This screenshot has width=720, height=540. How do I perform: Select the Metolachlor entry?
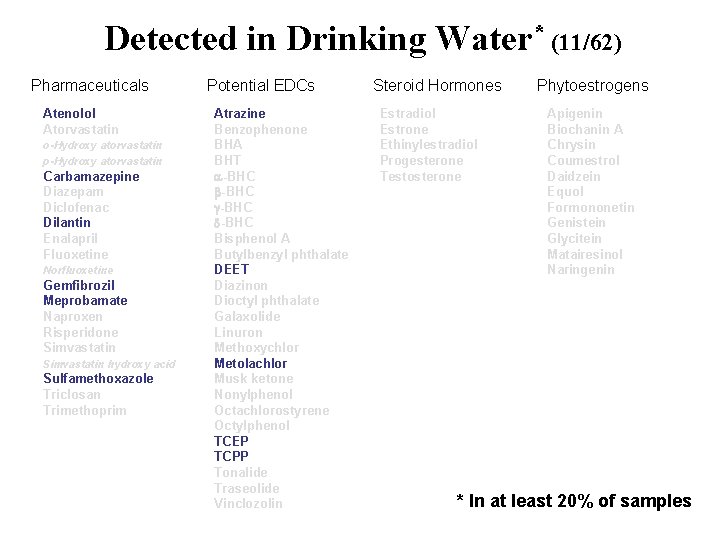click(251, 364)
